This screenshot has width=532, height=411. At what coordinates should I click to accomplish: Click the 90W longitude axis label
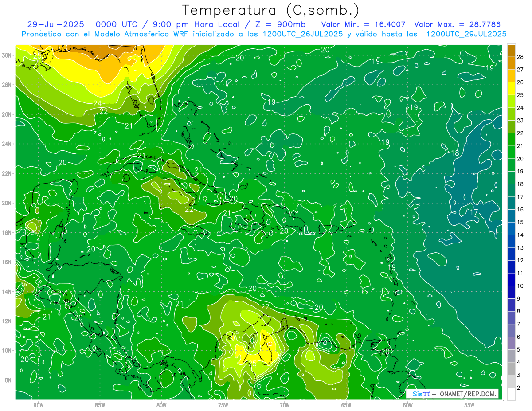pyautogui.click(x=39, y=406)
